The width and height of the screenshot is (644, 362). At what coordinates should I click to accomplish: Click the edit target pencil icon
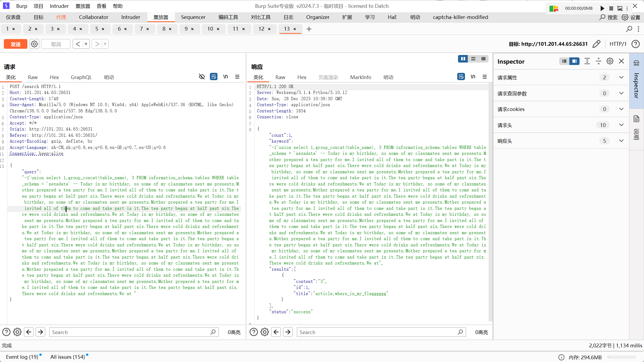coord(596,44)
